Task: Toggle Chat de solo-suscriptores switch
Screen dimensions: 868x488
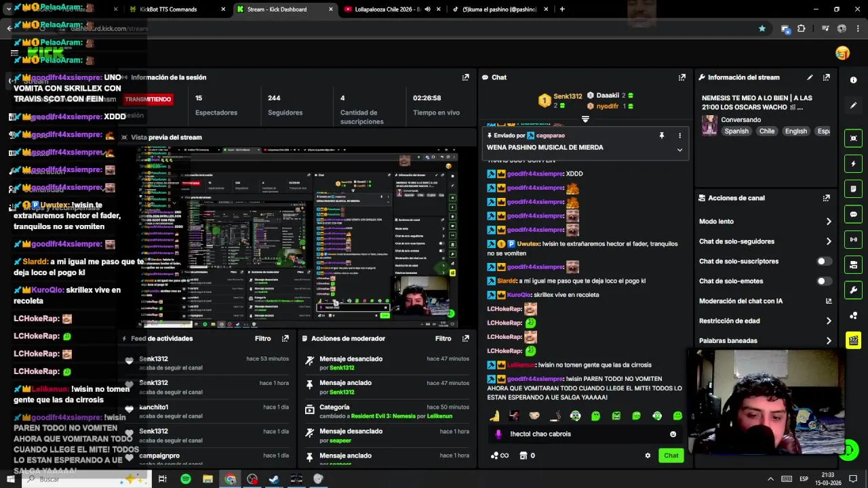Action: [x=824, y=261]
